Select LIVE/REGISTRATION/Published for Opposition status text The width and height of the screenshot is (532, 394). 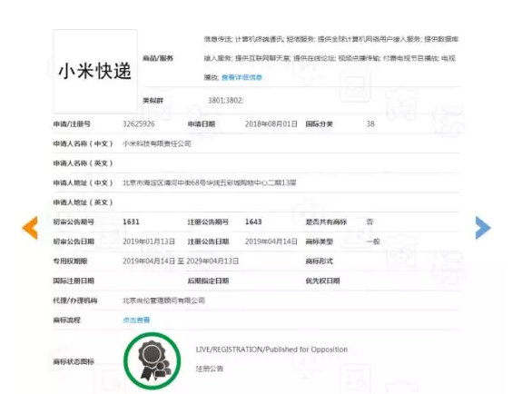tap(271, 350)
